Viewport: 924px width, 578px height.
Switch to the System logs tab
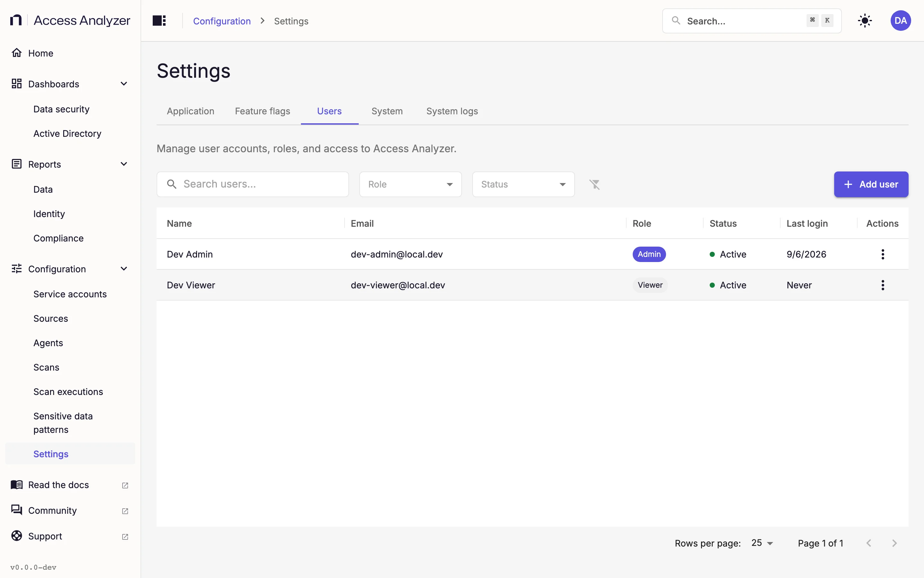pos(452,111)
